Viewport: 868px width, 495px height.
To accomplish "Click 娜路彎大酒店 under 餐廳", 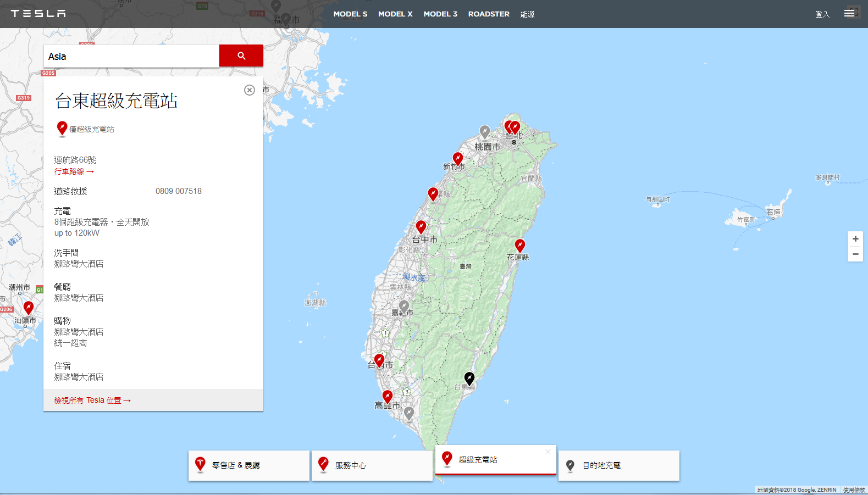I will click(x=79, y=298).
